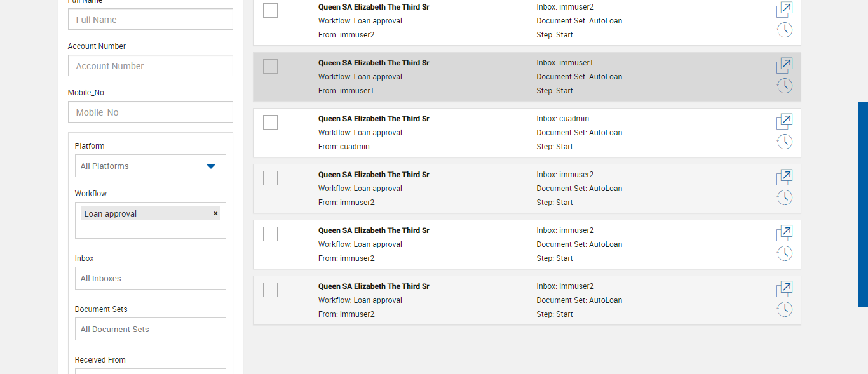
Task: Open the topmost partially visible item
Action: click(785, 10)
